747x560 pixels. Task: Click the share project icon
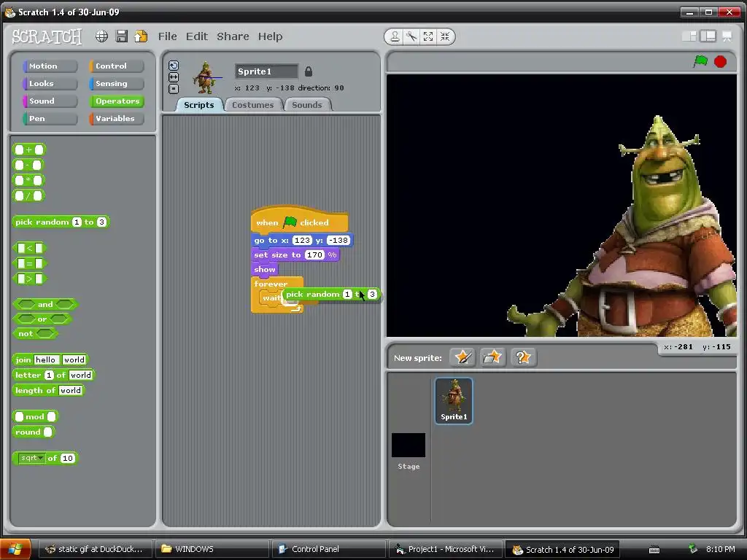click(x=141, y=36)
